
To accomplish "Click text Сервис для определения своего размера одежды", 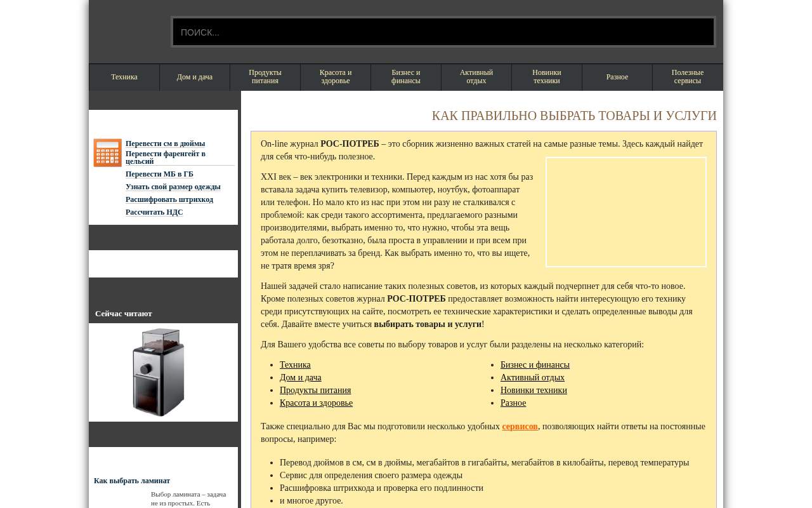I will (371, 475).
